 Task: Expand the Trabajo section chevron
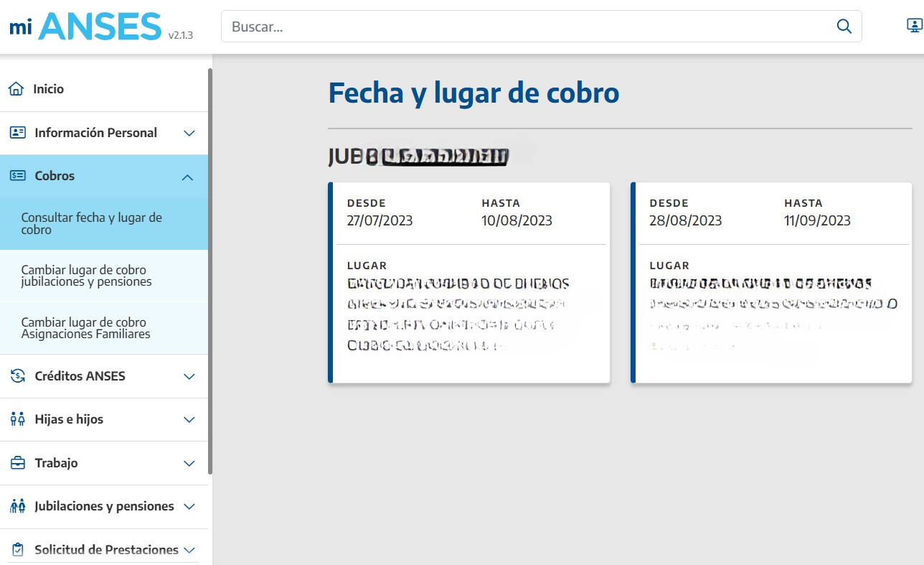click(189, 464)
